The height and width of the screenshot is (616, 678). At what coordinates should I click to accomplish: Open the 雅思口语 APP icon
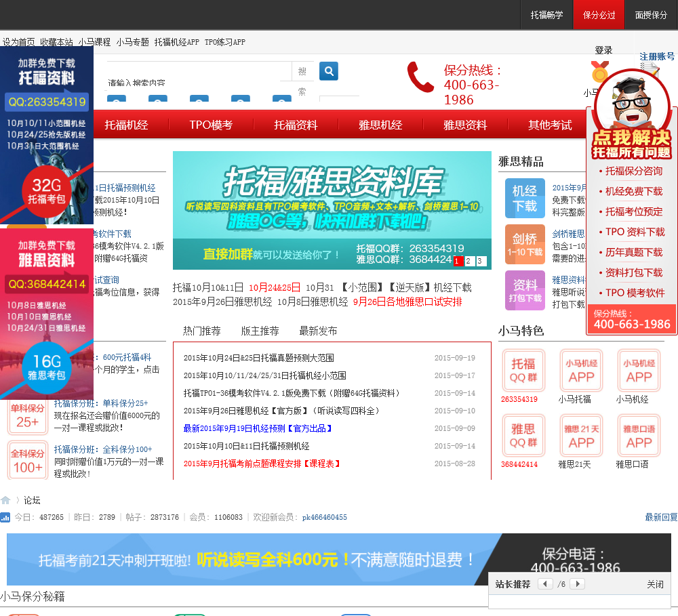(x=639, y=435)
